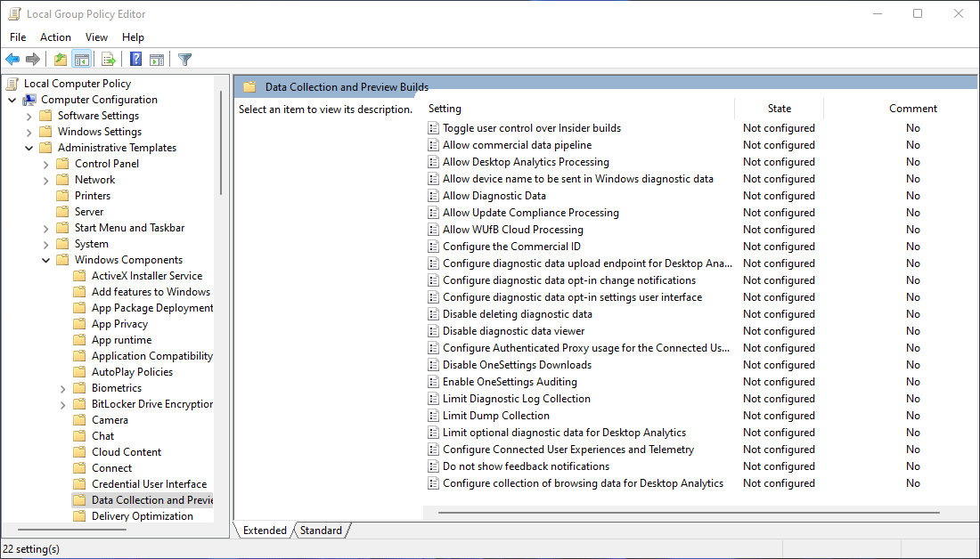Select Limit Diagnostic Log Collection policy
The height and width of the screenshot is (559, 980).
coord(516,399)
